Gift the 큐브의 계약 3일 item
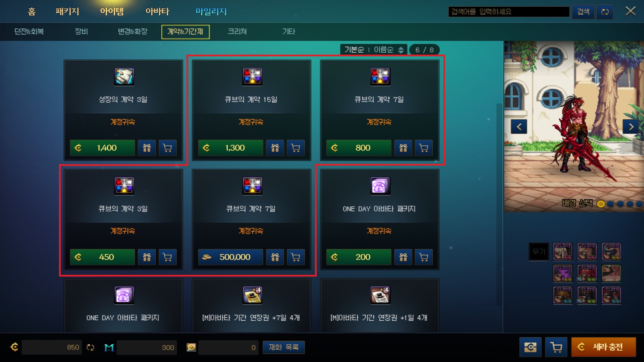The height and width of the screenshot is (362, 644). [147, 257]
